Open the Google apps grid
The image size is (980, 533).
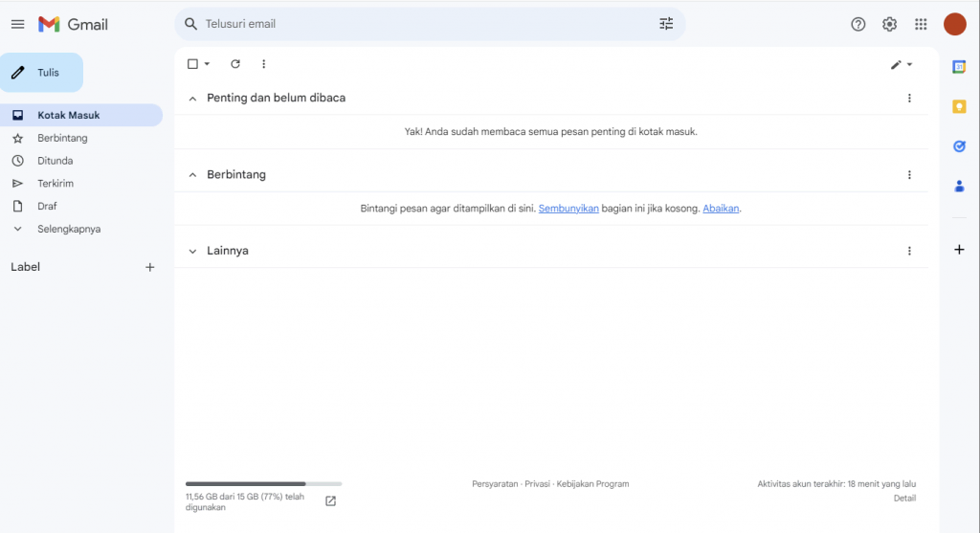[x=921, y=24]
